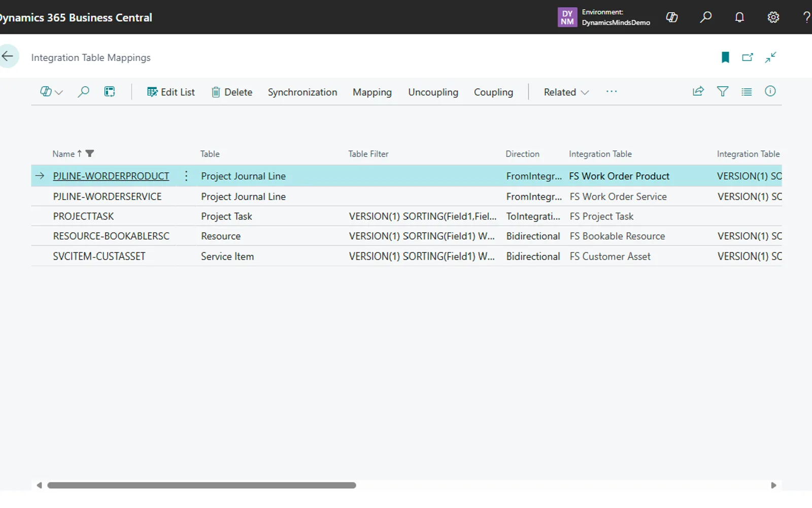Click the Delete button
Screen dimensions: 812x508
pyautogui.click(x=232, y=92)
